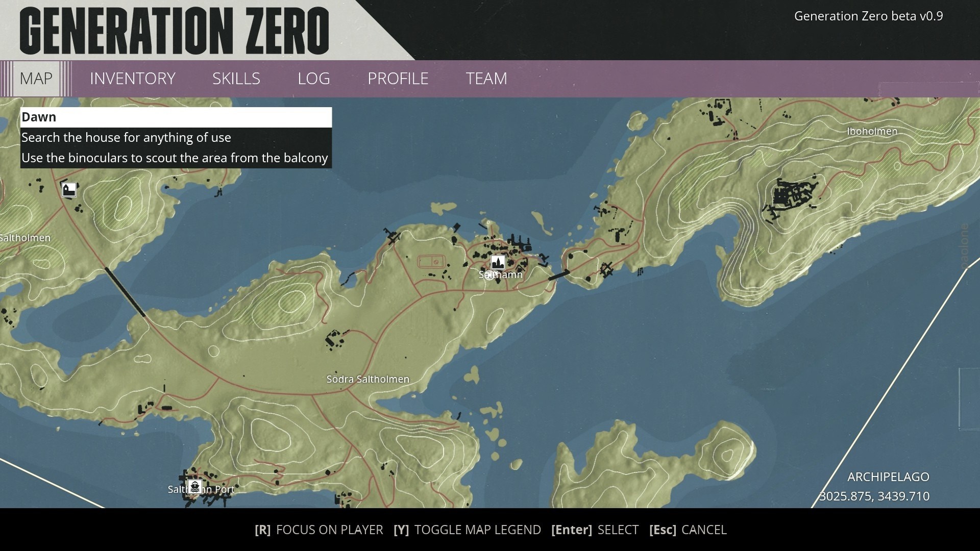Screen dimensions: 980x551
Task: Click the Iboholmen map label
Action: pos(872,131)
